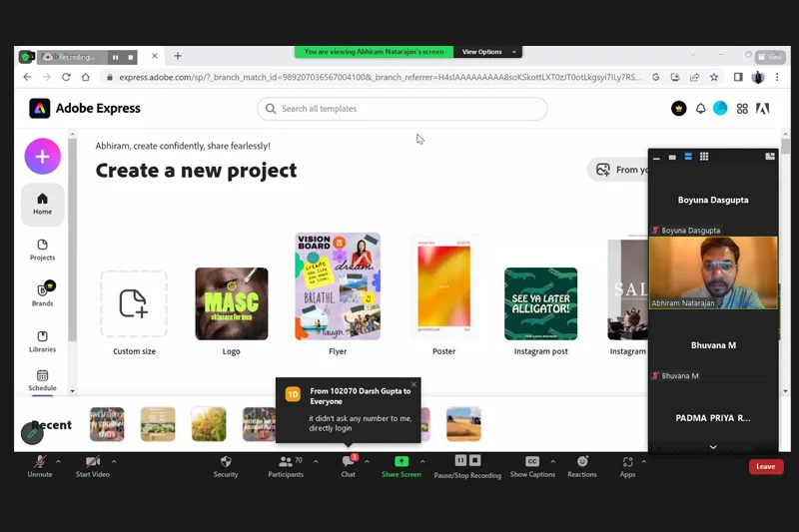This screenshot has height=532, width=799.
Task: Open the Zoom Chat panel
Action: 349,467
